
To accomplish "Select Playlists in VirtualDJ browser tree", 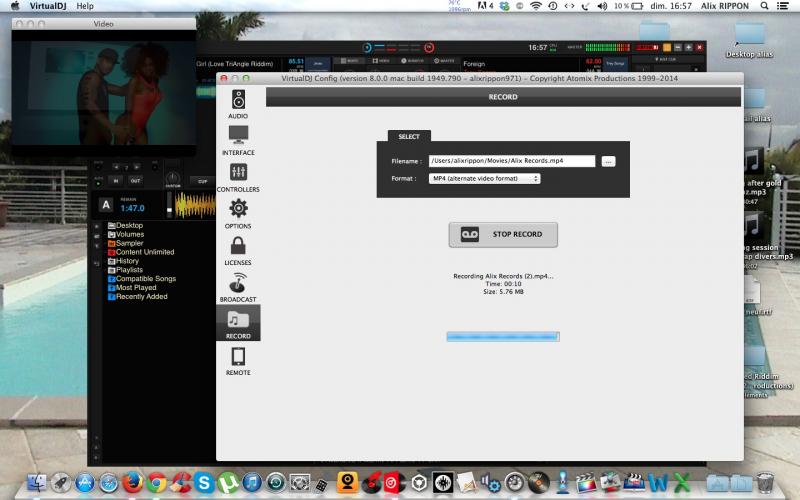I will coord(125,269).
